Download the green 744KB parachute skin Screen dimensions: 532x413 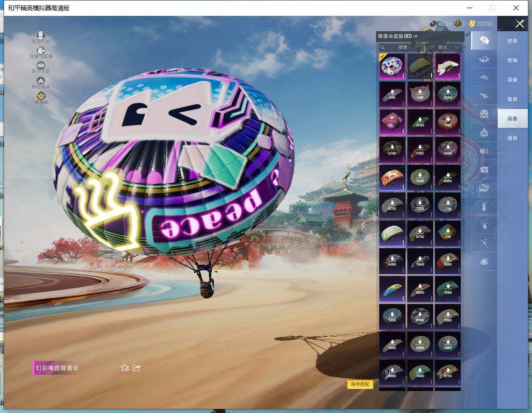[419, 178]
